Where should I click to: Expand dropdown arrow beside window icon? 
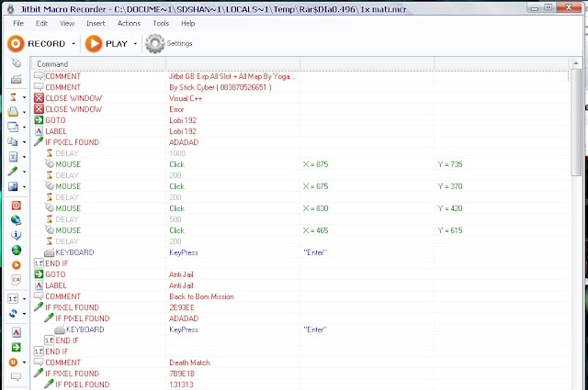25,127
